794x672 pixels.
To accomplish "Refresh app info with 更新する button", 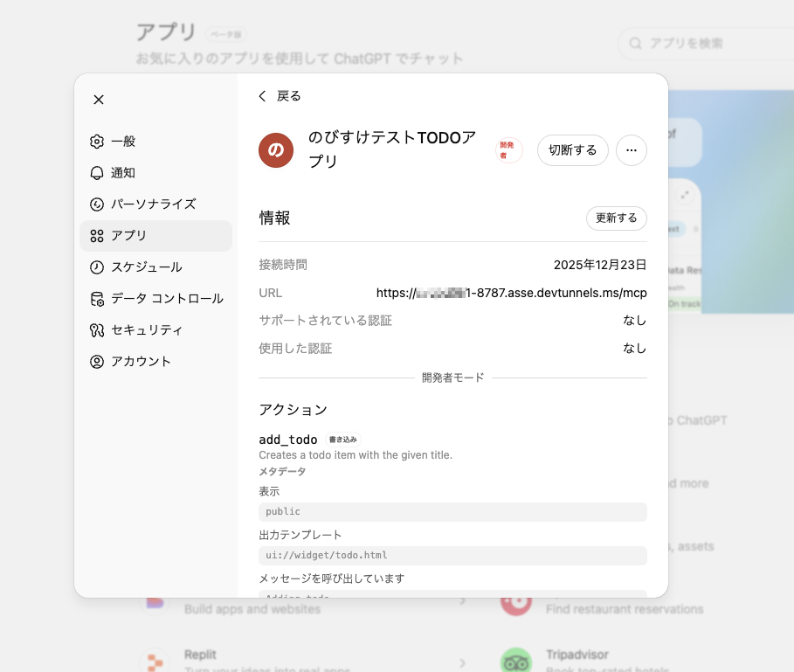I will (617, 218).
